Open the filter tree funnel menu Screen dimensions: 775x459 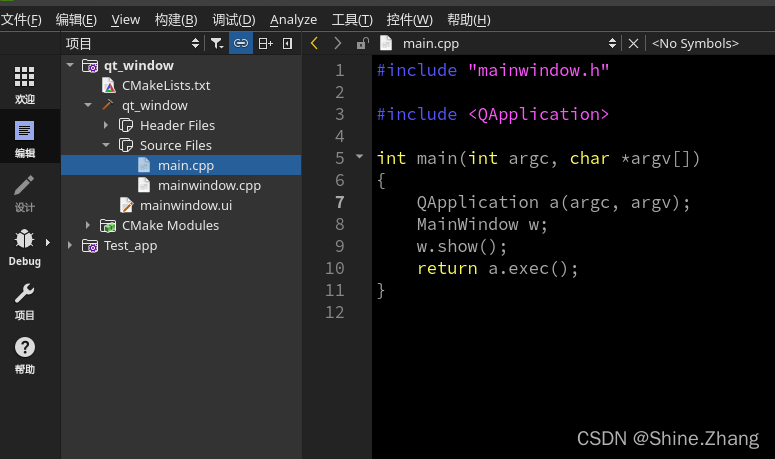coord(217,43)
